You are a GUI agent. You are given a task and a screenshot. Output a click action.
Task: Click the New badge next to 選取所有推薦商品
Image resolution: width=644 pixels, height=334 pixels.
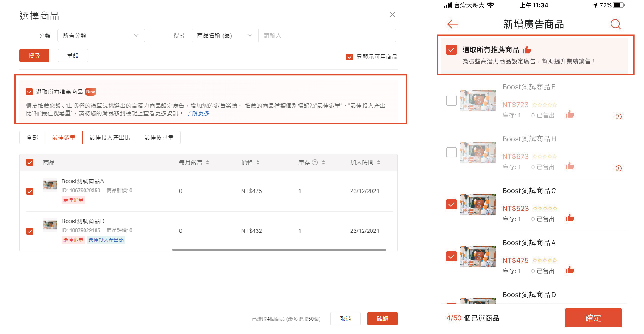91,92
